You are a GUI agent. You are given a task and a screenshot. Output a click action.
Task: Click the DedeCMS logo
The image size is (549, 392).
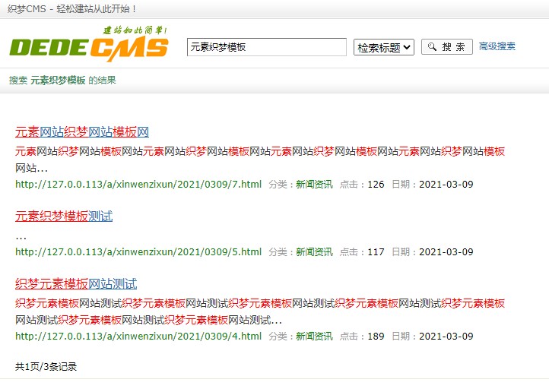point(89,44)
